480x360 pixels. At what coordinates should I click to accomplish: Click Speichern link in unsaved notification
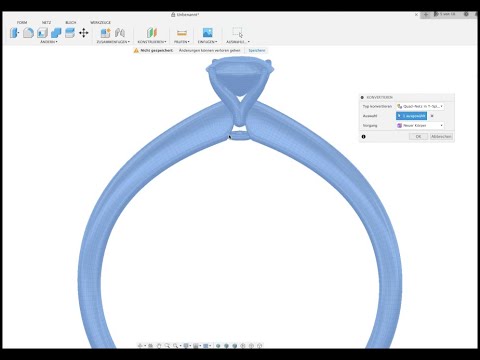tap(257, 50)
